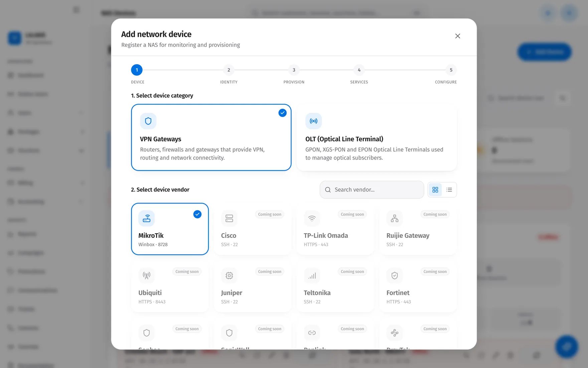Screen dimensions: 588x368
Task: Go to step 2 Identity
Action: pos(229,70)
